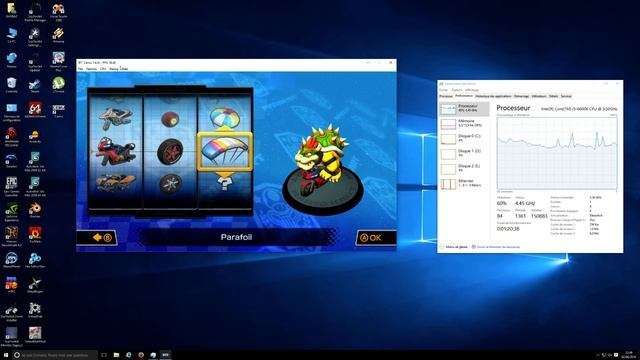Launch FurMark from the desktop
The image size is (640, 360).
tap(35, 235)
